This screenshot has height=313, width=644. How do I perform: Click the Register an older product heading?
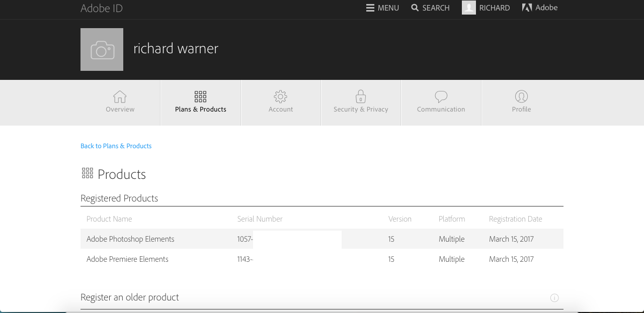pyautogui.click(x=130, y=297)
